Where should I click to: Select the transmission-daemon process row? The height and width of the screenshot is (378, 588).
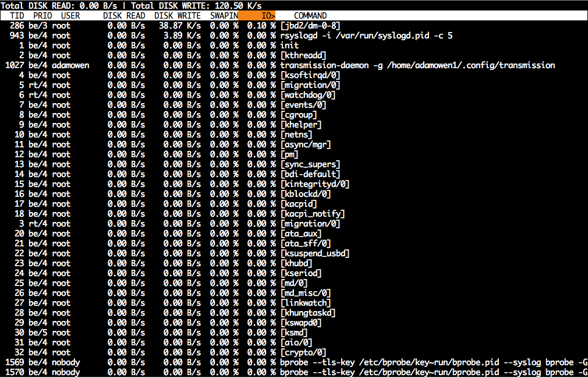pos(294,65)
